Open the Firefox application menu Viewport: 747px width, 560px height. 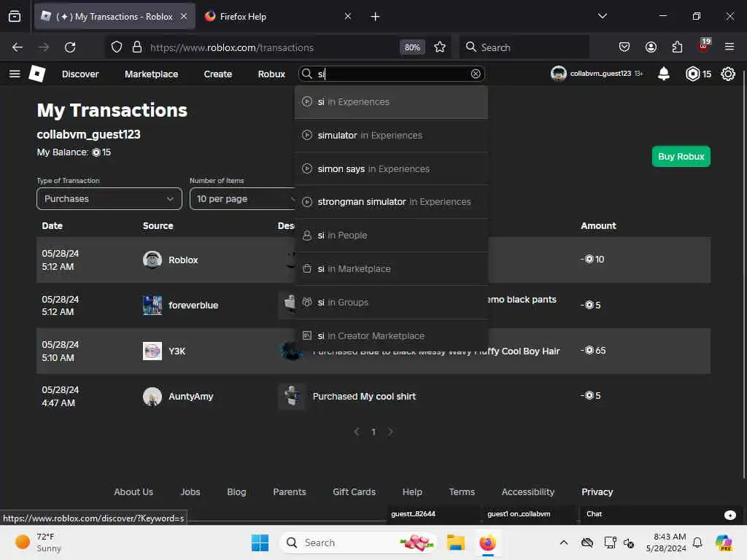tap(729, 47)
